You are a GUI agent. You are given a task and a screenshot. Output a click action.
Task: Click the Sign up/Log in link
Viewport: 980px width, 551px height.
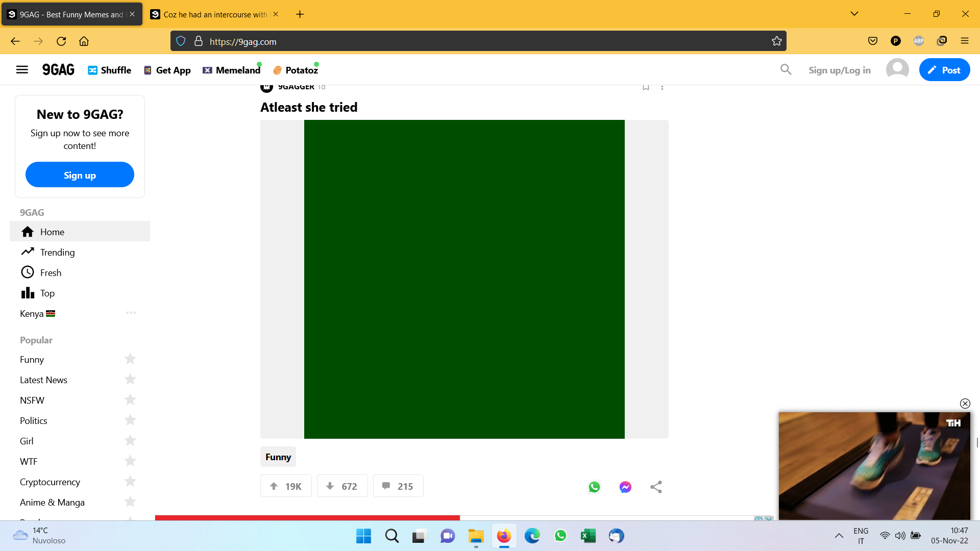839,70
